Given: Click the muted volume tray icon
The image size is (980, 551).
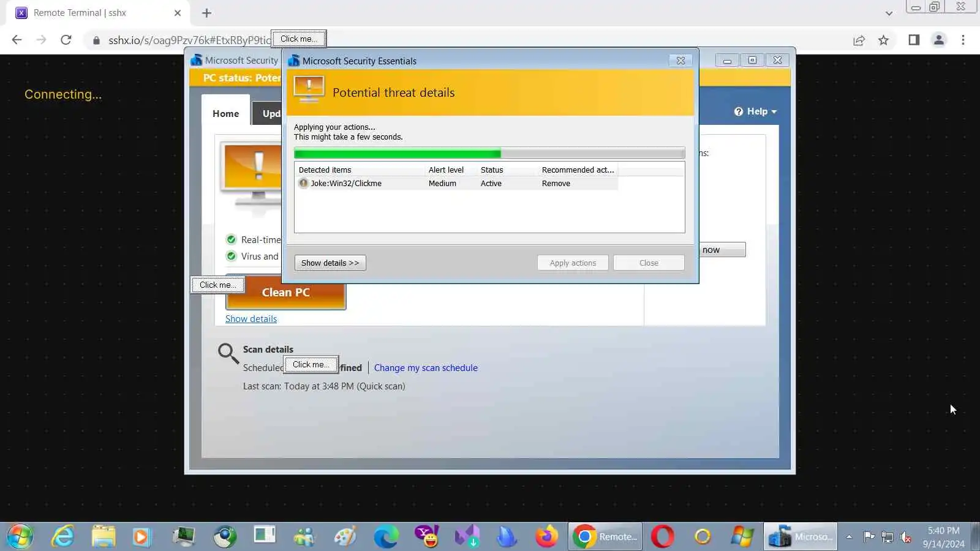Looking at the screenshot, I should tap(906, 537).
